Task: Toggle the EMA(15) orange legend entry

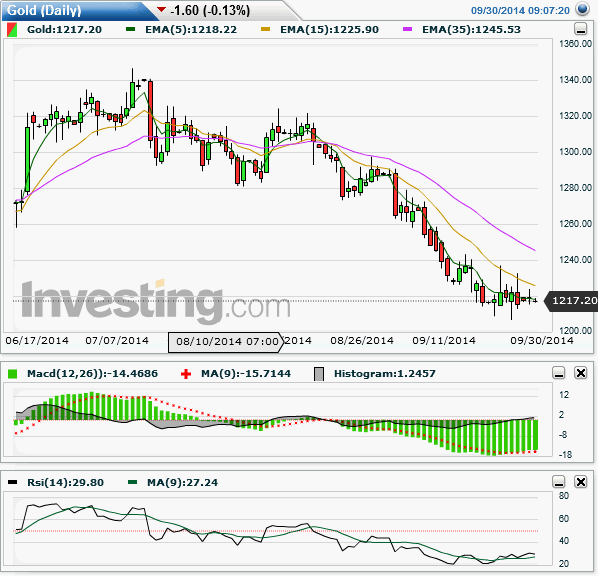Action: (x=320, y=30)
